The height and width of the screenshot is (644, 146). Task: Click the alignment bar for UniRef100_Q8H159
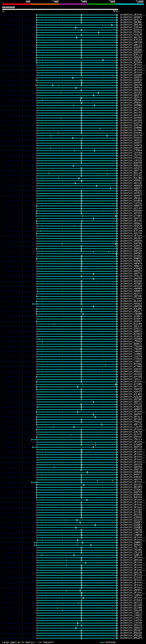coord(77,85)
